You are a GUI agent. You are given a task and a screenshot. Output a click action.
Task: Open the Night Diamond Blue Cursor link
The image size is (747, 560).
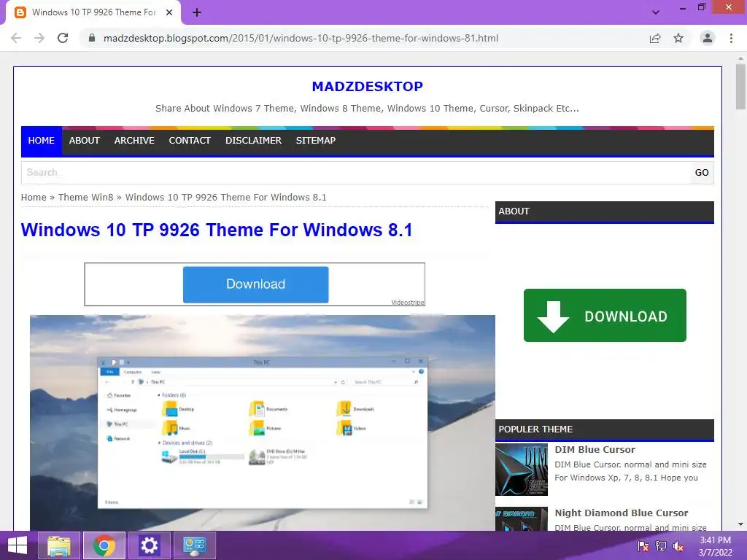622,513
